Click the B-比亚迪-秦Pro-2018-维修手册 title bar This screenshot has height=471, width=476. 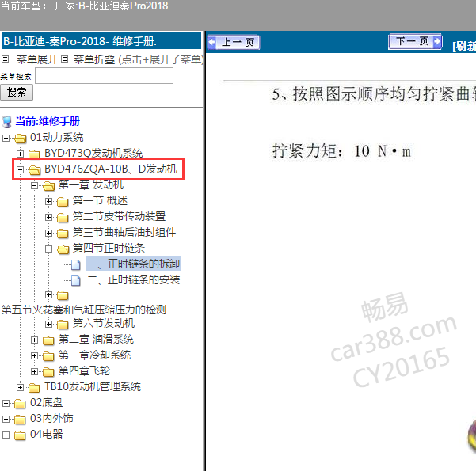pos(101,41)
